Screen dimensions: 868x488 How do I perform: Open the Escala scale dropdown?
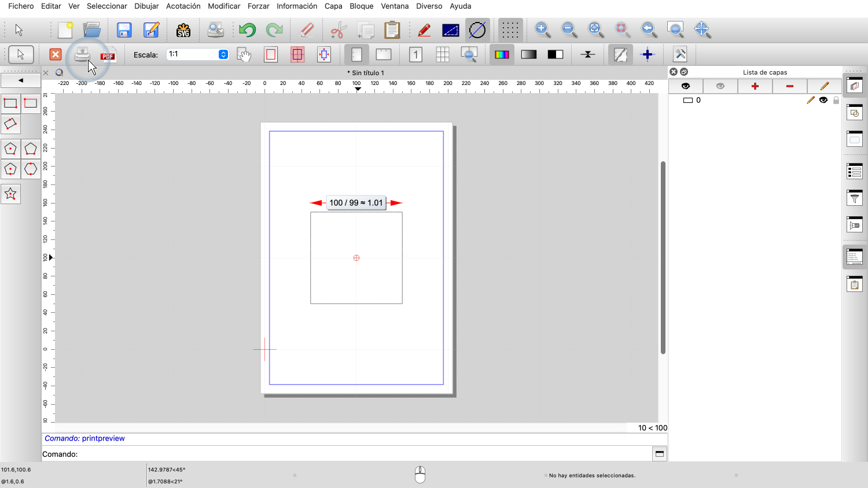pos(223,54)
